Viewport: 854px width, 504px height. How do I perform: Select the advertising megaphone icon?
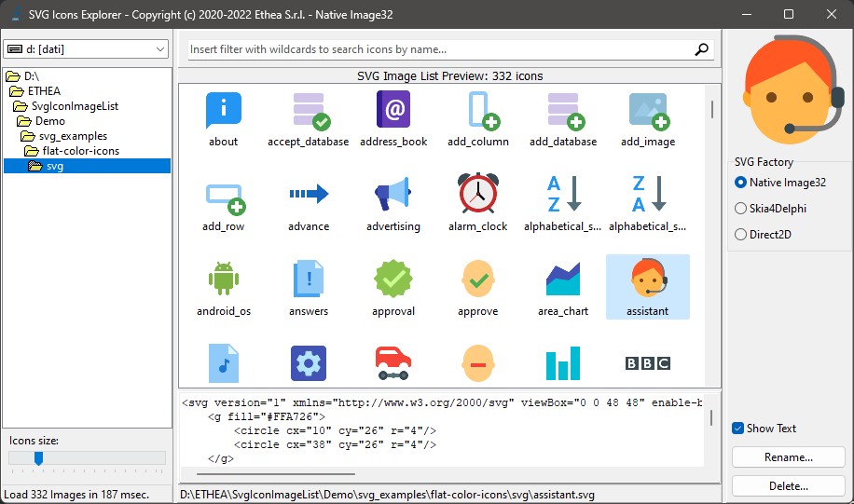coord(393,193)
